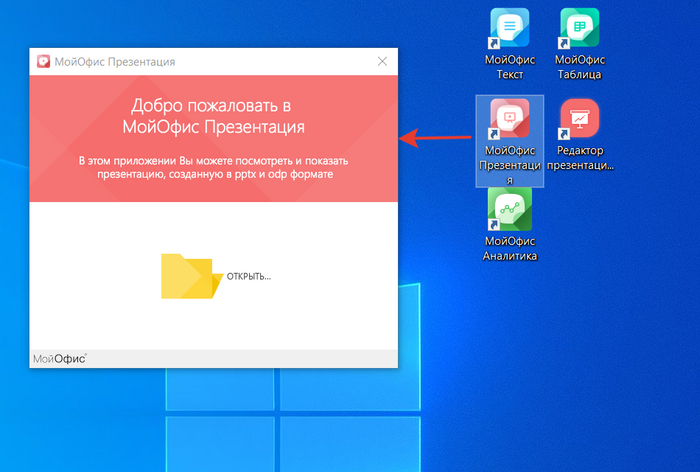Close the МойОфис Презентация welcome window
The height and width of the screenshot is (472, 700).
point(382,61)
